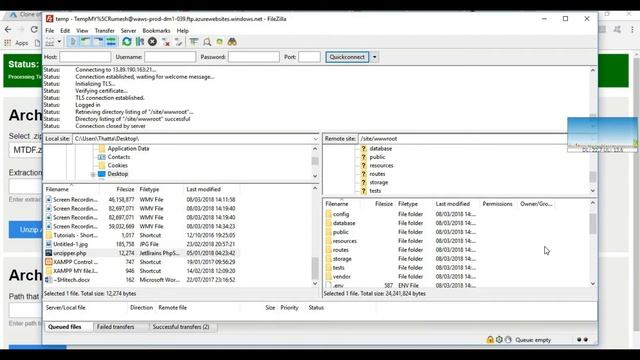
Task: Click ~$Hitech.docx file icon
Action: click(x=49, y=280)
